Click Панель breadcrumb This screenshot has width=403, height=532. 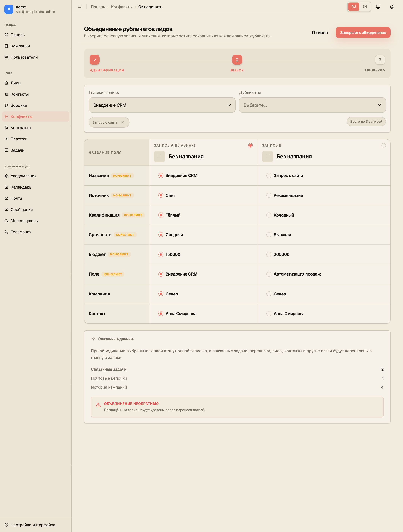(98, 7)
